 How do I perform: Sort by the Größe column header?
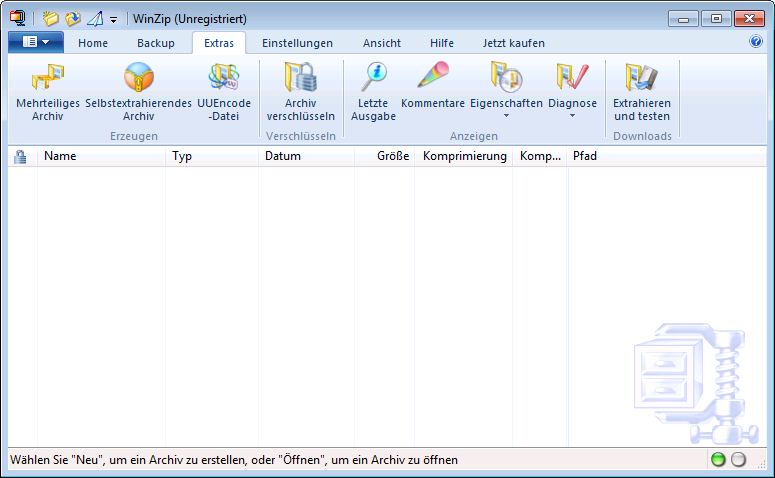click(x=384, y=156)
